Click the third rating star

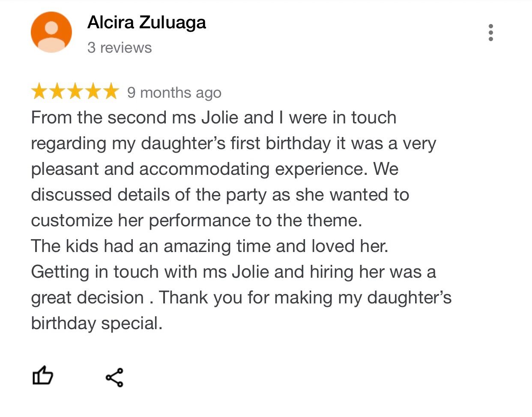click(75, 92)
